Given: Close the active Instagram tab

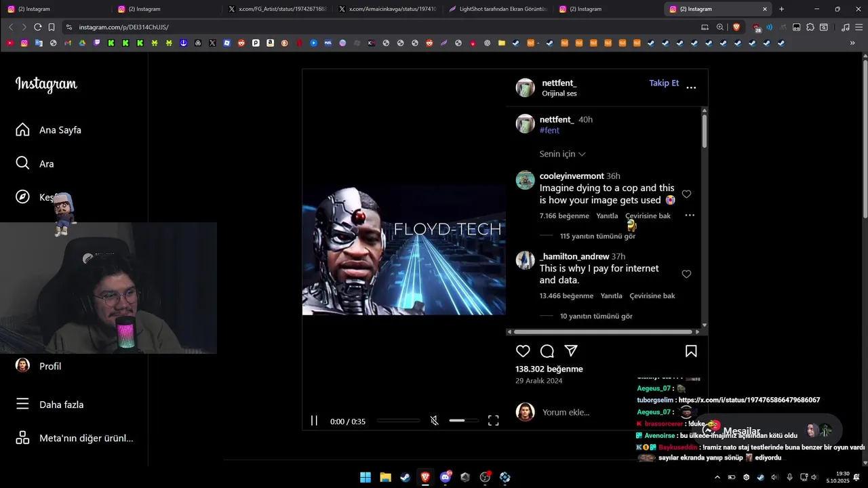Looking at the screenshot, I should [765, 9].
